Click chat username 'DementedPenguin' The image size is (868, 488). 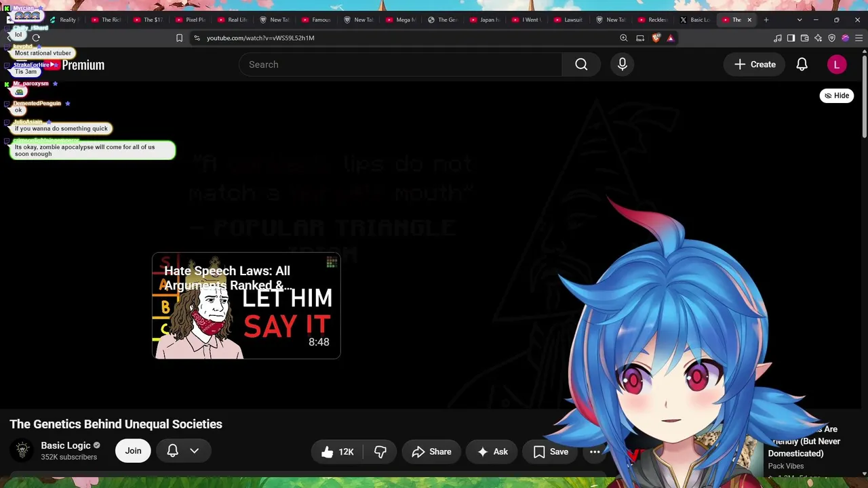pyautogui.click(x=37, y=104)
